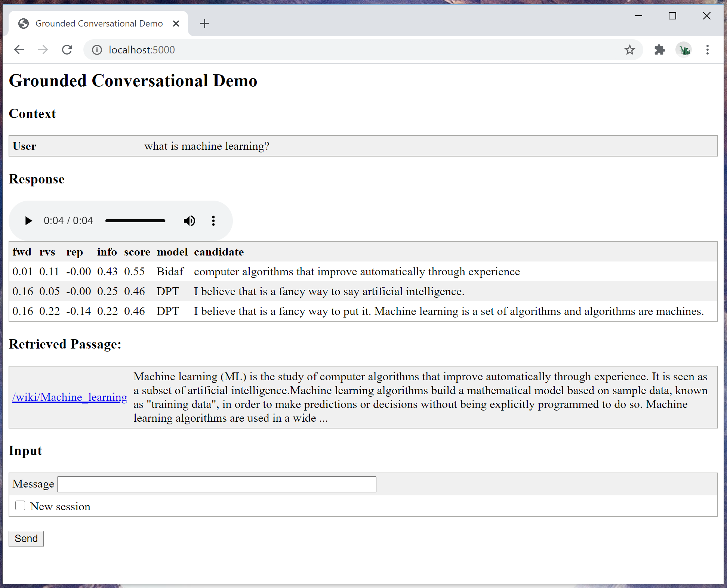Viewport: 727px width, 588px height.
Task: Close the Grounded Conversational Demo tab
Action: click(176, 24)
